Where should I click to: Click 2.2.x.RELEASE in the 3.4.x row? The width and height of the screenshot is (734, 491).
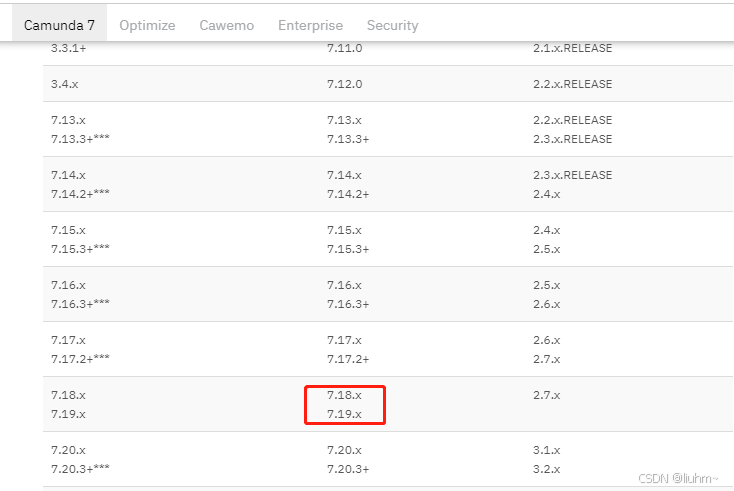click(573, 84)
